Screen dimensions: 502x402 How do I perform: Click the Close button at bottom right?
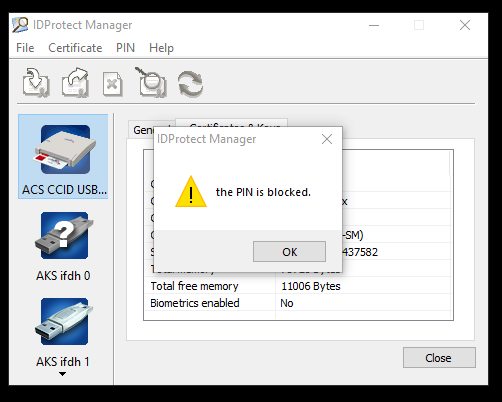point(439,358)
